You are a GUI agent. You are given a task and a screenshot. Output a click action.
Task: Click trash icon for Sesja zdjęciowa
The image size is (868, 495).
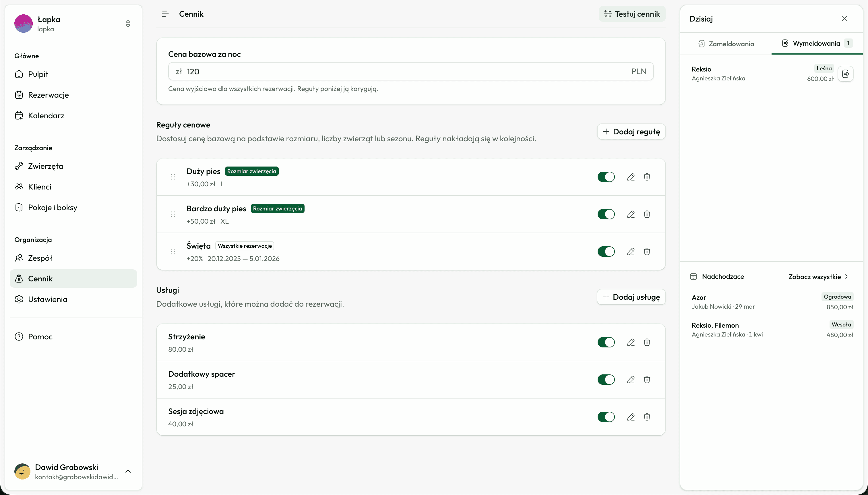click(x=647, y=417)
